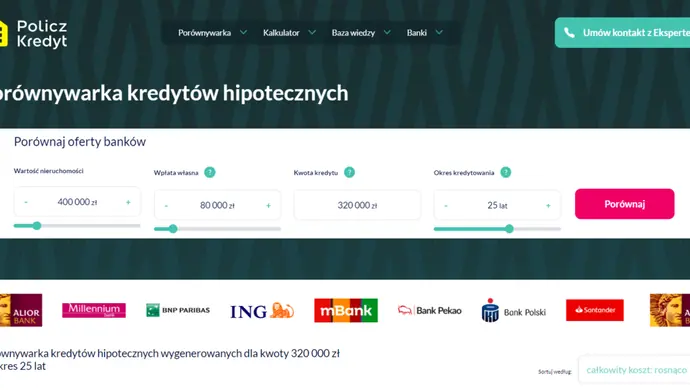Click the 400 000 zł property value field
This screenshot has height=390, width=690.
click(x=77, y=202)
